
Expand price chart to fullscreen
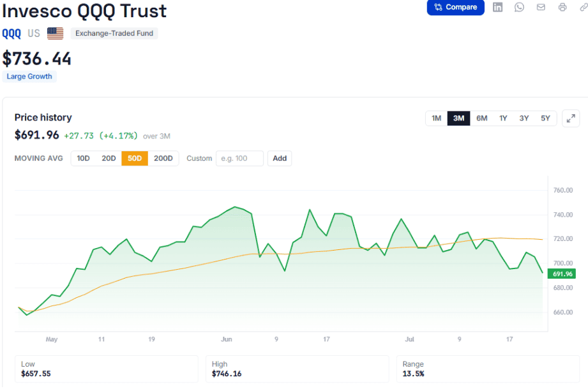571,119
